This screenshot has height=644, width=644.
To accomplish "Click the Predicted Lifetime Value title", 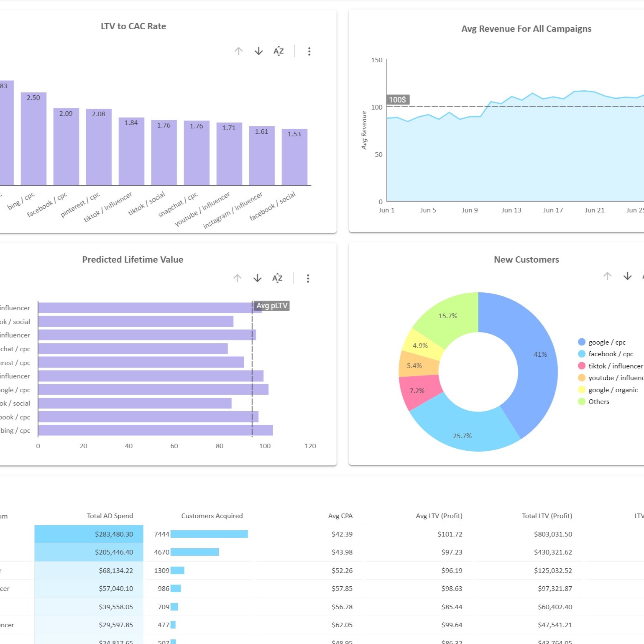I will click(133, 260).
